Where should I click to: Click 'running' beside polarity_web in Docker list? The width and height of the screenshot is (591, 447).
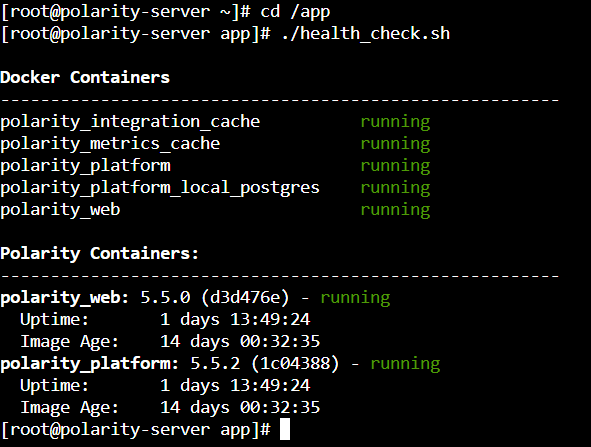(395, 210)
